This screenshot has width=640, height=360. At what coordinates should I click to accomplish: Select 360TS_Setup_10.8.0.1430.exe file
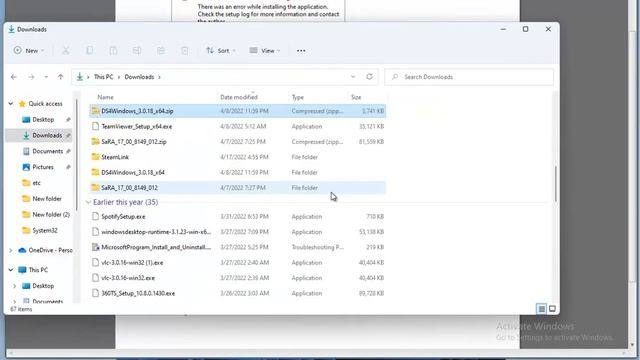coord(238,293)
